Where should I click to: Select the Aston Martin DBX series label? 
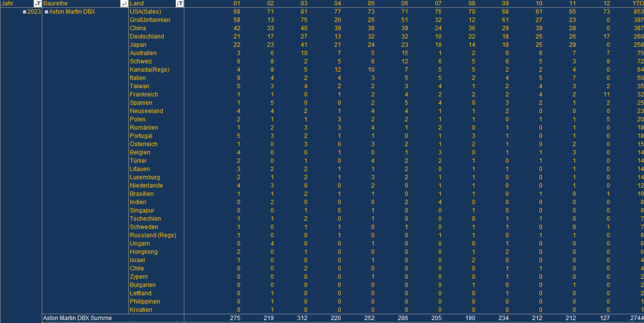click(72, 12)
